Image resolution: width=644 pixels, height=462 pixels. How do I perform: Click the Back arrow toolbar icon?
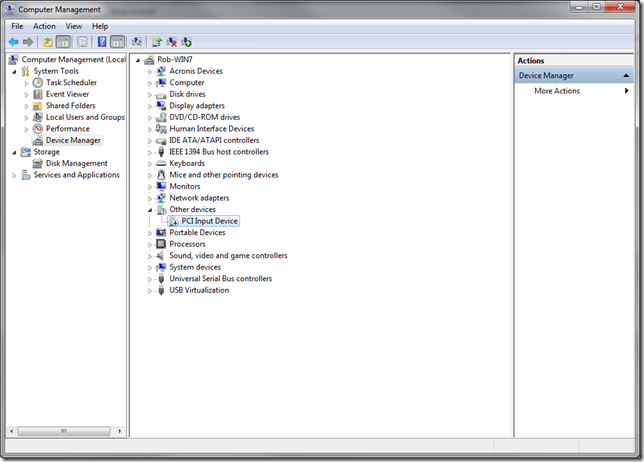click(x=14, y=42)
